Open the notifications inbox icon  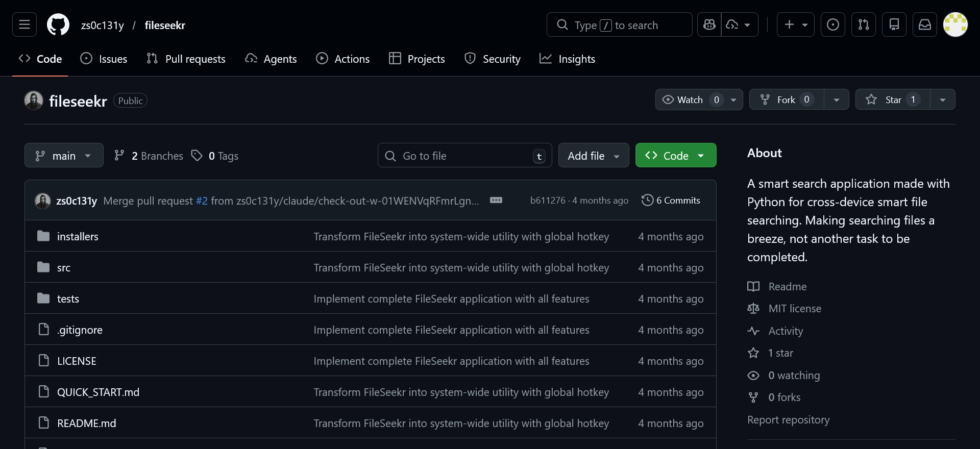pyautogui.click(x=925, y=24)
